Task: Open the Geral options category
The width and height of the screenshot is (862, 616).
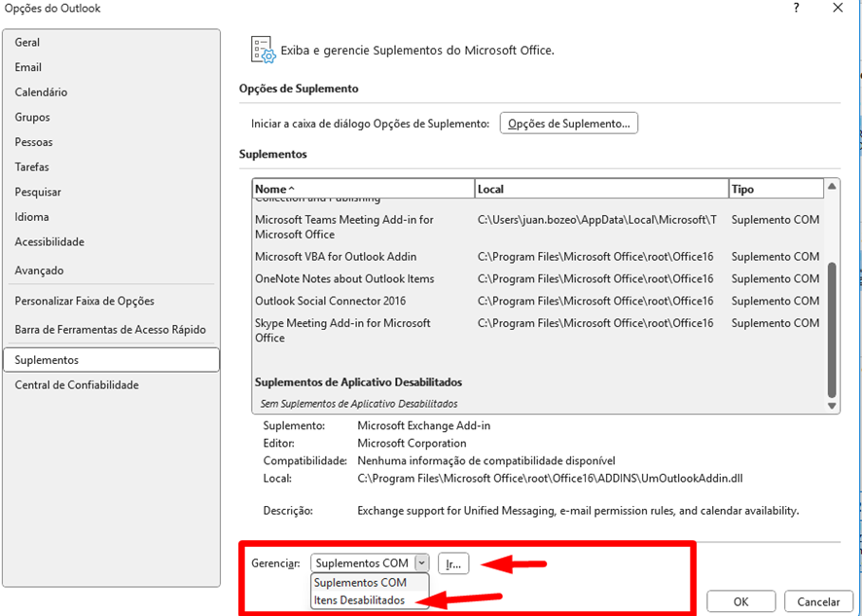Action: click(27, 43)
